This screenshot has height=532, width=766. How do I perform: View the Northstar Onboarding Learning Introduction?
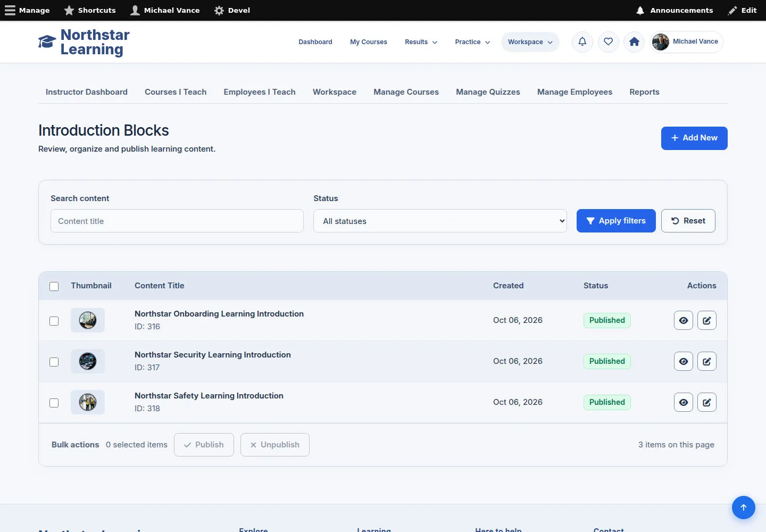click(684, 320)
